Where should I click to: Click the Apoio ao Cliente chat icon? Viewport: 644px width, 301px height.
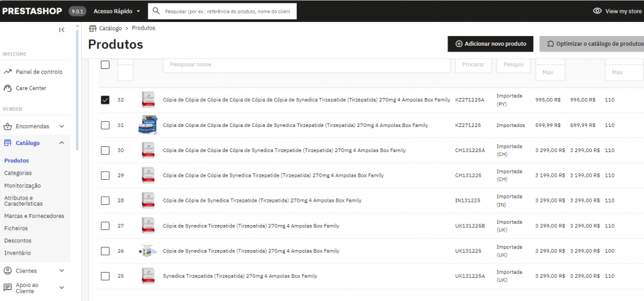(7, 287)
